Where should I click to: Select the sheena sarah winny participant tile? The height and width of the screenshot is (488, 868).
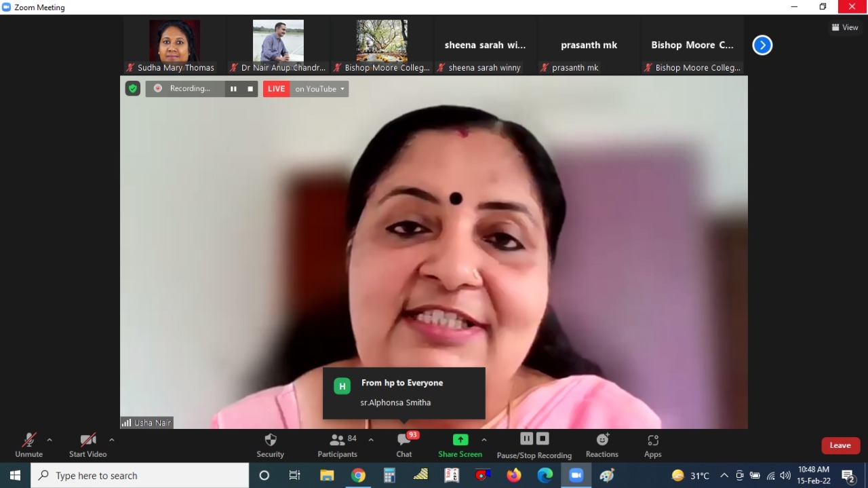point(486,45)
